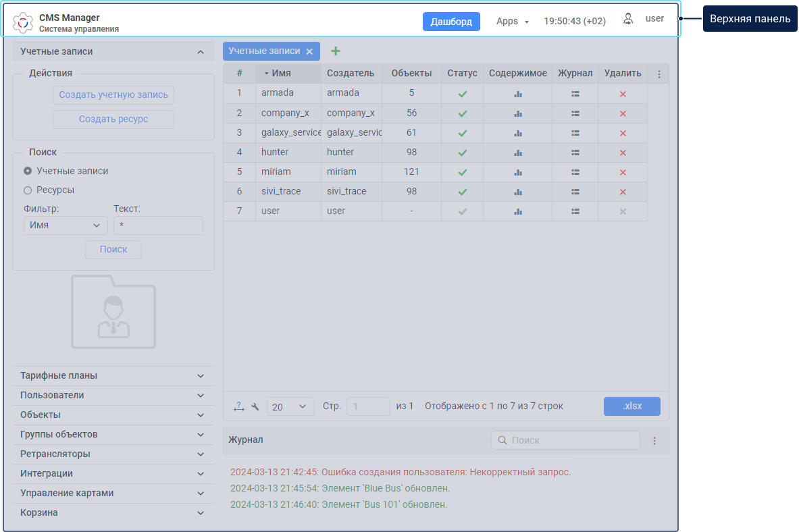Screen dimensions: 799x532
Task: Open contents chart icon for armada
Action: pos(518,94)
